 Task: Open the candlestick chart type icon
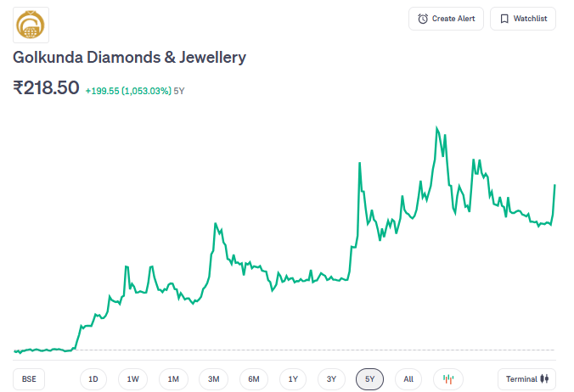coord(448,378)
